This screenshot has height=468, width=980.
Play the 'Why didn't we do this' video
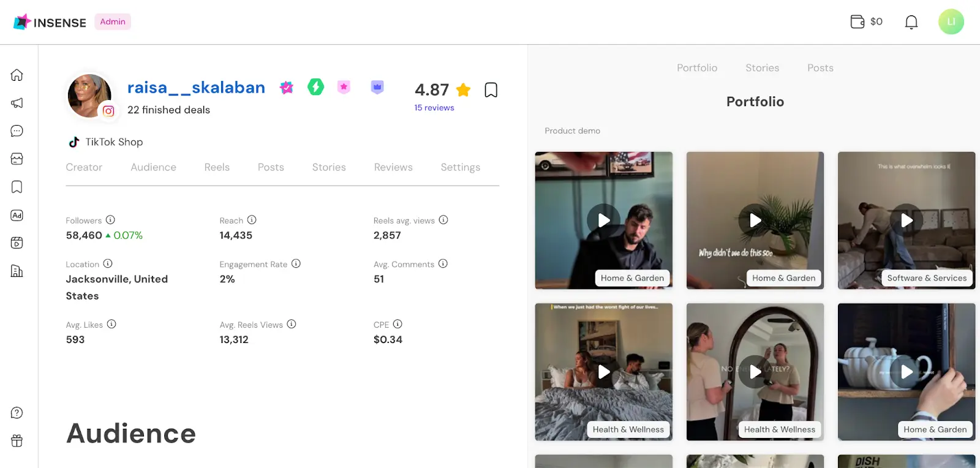755,221
